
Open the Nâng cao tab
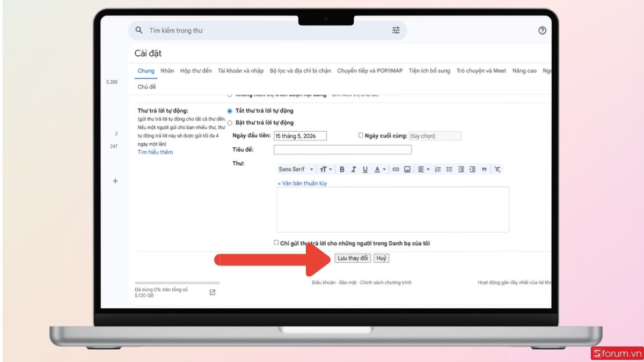coord(524,71)
